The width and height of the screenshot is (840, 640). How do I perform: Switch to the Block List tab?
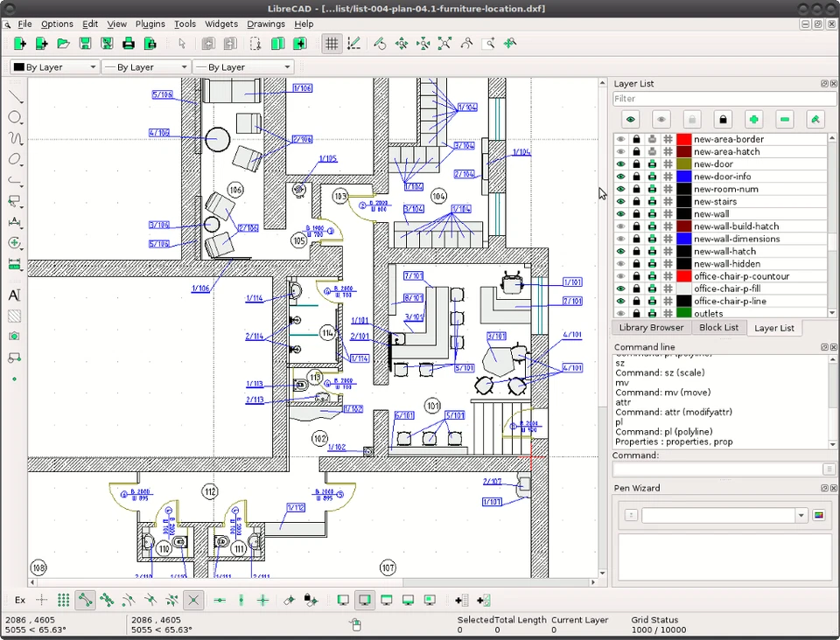point(718,327)
